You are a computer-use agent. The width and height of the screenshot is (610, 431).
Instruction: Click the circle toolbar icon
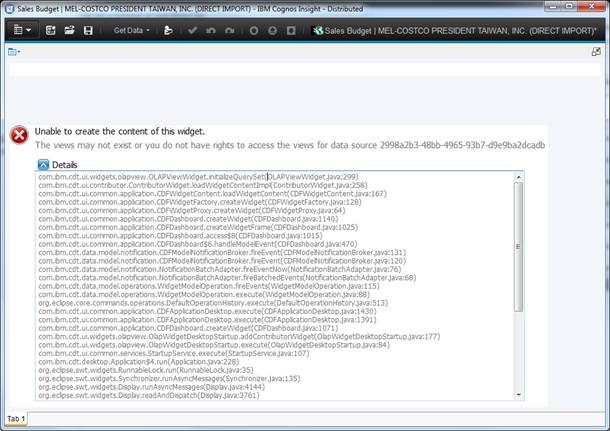point(254,30)
